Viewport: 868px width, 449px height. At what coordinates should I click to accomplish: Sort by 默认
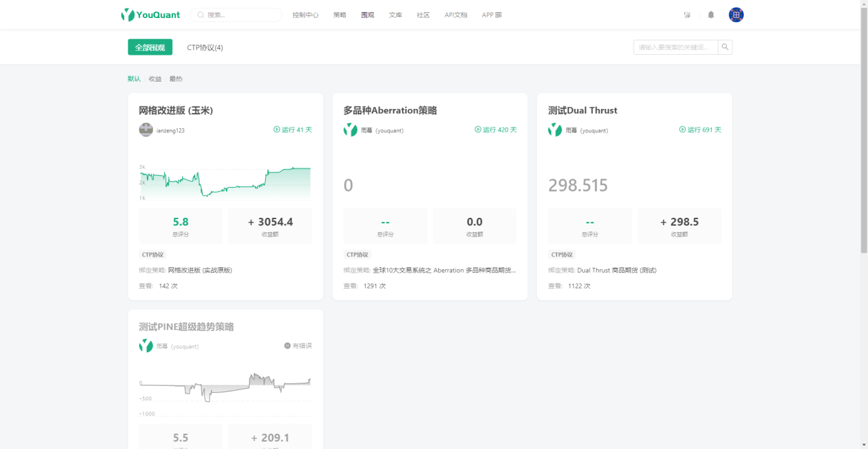pyautogui.click(x=134, y=79)
